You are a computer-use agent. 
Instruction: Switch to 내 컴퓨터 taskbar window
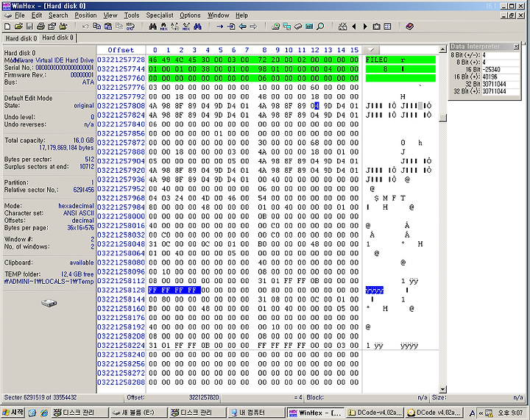tap(256, 413)
